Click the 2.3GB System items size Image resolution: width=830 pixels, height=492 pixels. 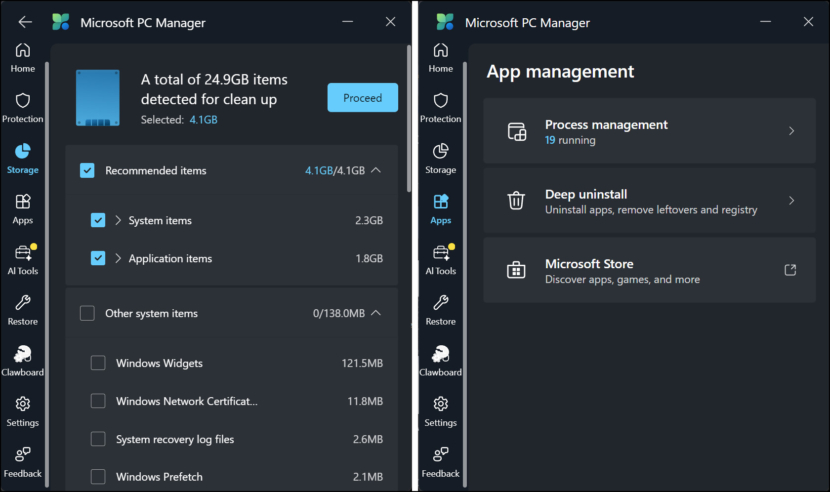point(369,220)
